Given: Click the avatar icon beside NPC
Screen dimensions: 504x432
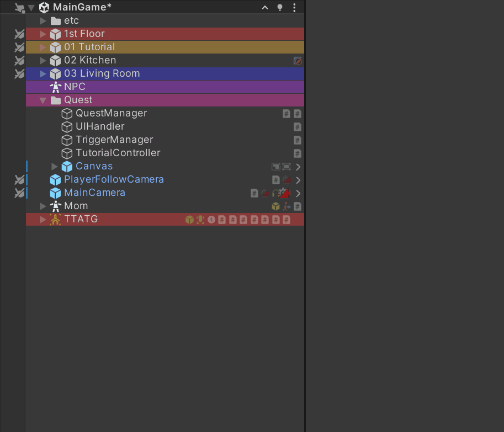Looking at the screenshot, I should pos(55,87).
